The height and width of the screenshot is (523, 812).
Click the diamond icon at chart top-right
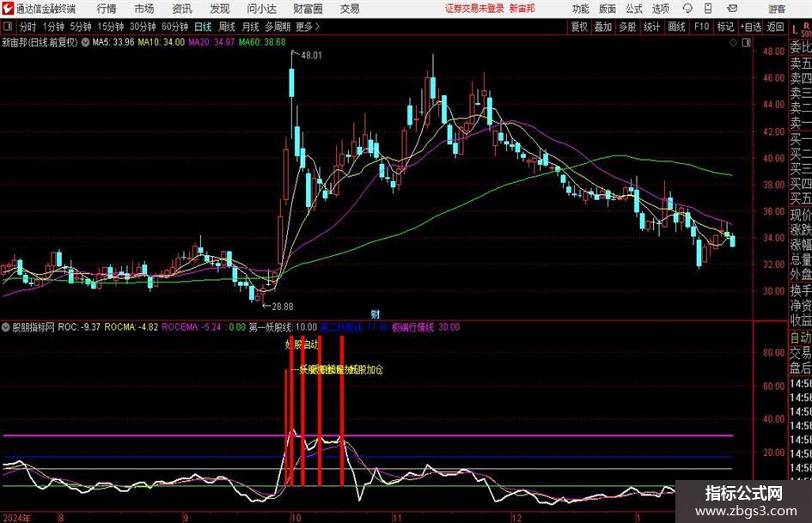click(x=733, y=43)
